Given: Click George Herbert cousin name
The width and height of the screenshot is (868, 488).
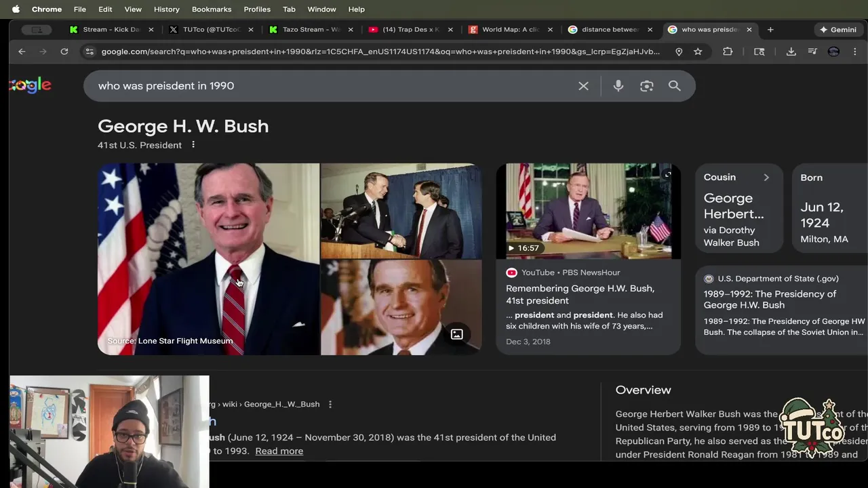Looking at the screenshot, I should 734,206.
